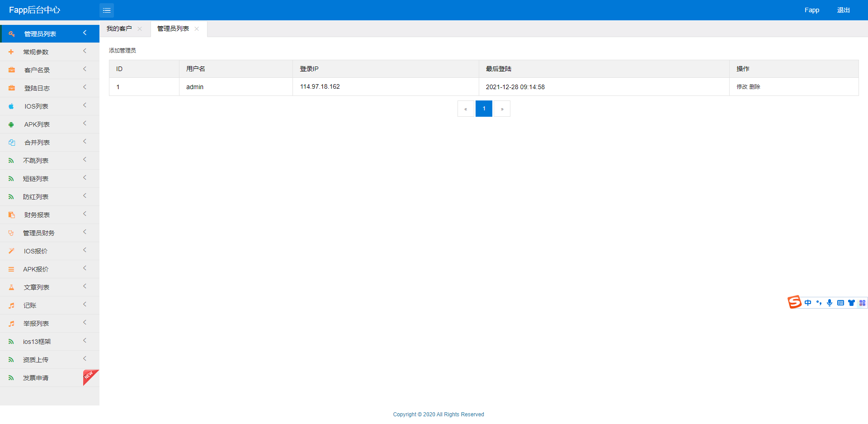Click the 添加管理员 link
Screen dimensions: 868x424
pyautogui.click(x=123, y=51)
